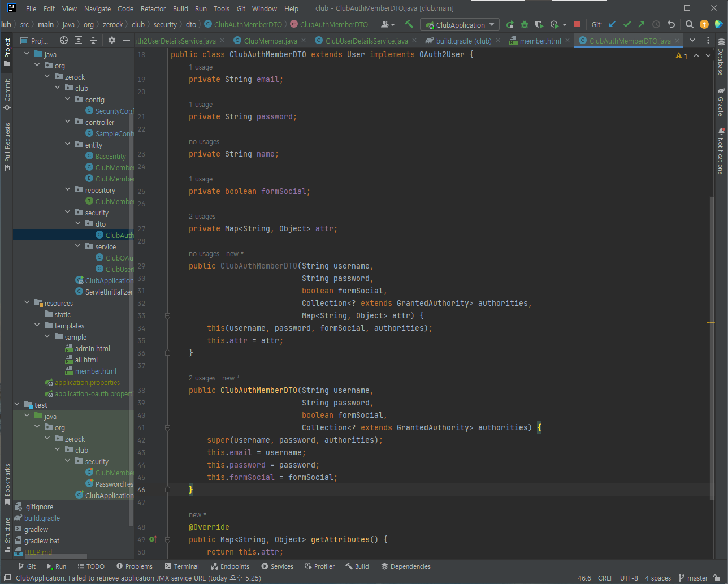Image resolution: width=728 pixels, height=584 pixels.
Task: Open Pull Requests tool window
Action: click(7, 146)
